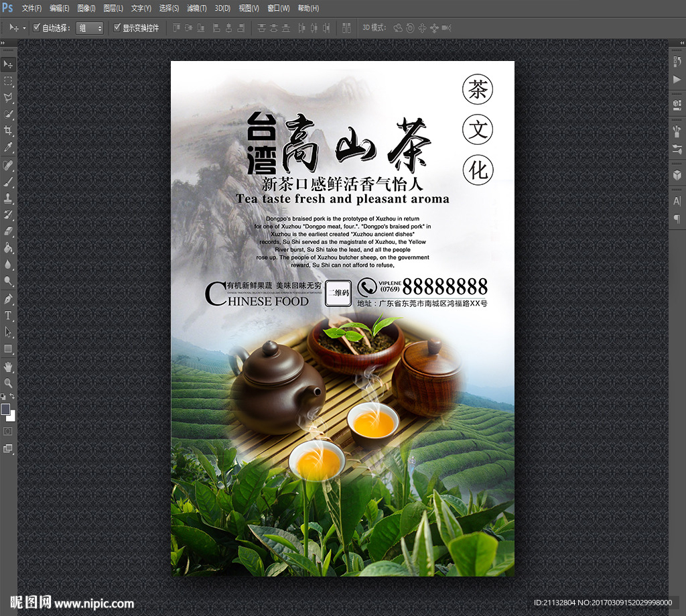This screenshot has height=616, width=686.
Task: Open the Character panel icon
Action: pos(677,201)
